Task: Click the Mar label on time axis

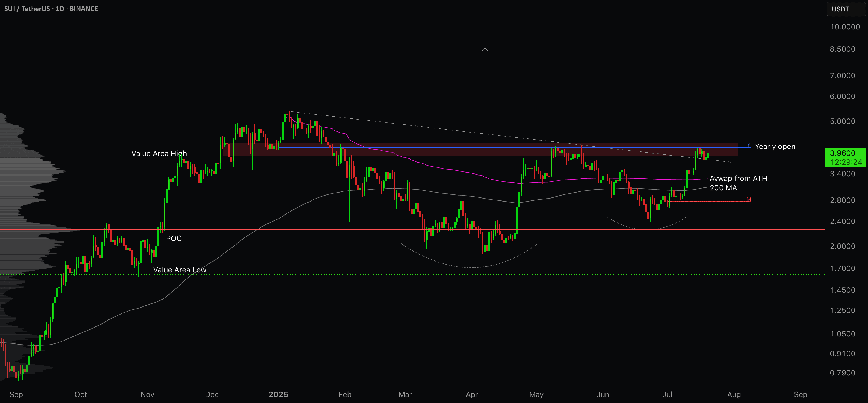Action: pos(405,395)
